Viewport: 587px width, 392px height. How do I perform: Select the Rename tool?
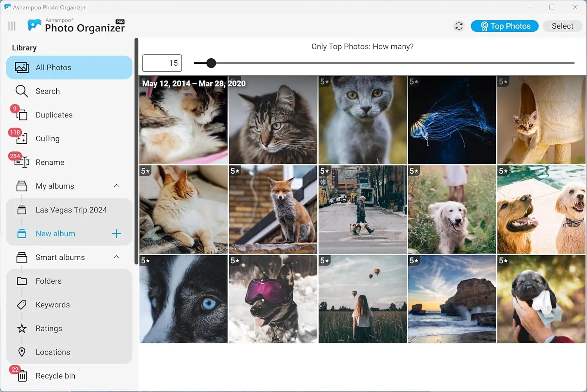tap(50, 162)
